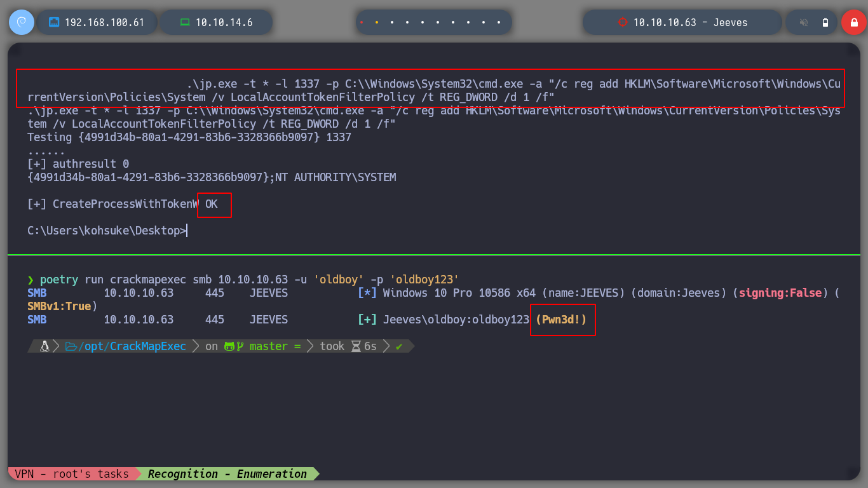Click the /opt/CrackMapExec path in prompt
Viewport: 868px width, 488px height.
pyautogui.click(x=132, y=346)
